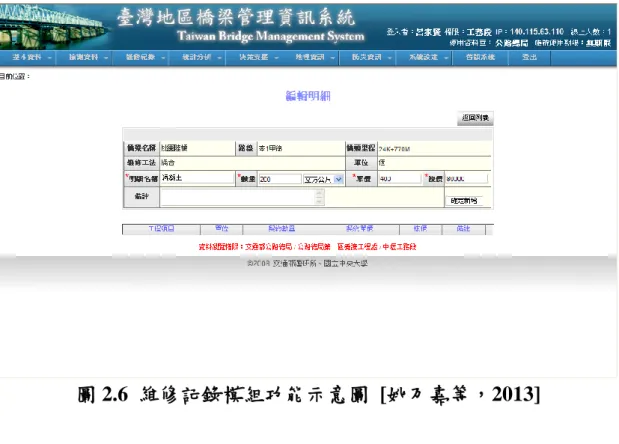Open the 決策支援 navigation menu

pyautogui.click(x=255, y=57)
